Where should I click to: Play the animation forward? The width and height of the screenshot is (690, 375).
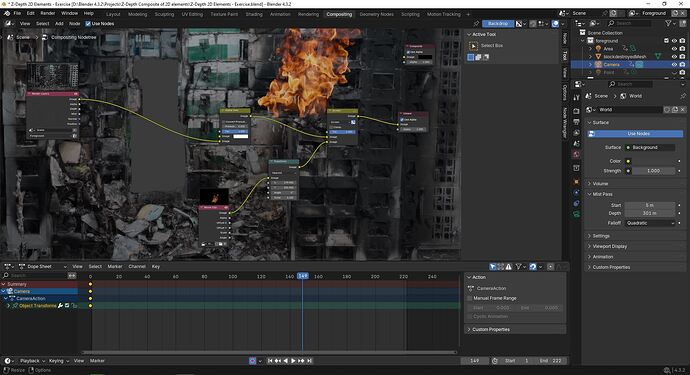[294, 360]
